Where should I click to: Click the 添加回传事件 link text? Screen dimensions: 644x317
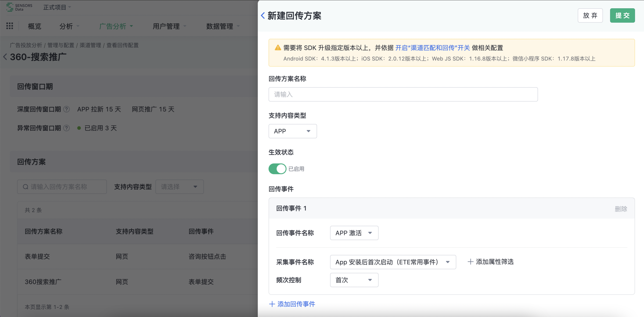(296, 304)
